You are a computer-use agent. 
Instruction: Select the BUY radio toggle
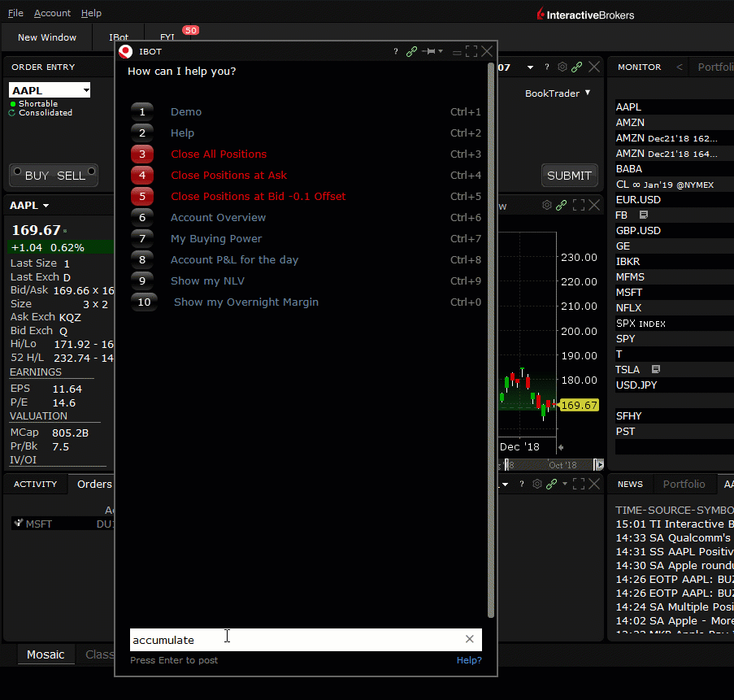click(37, 176)
